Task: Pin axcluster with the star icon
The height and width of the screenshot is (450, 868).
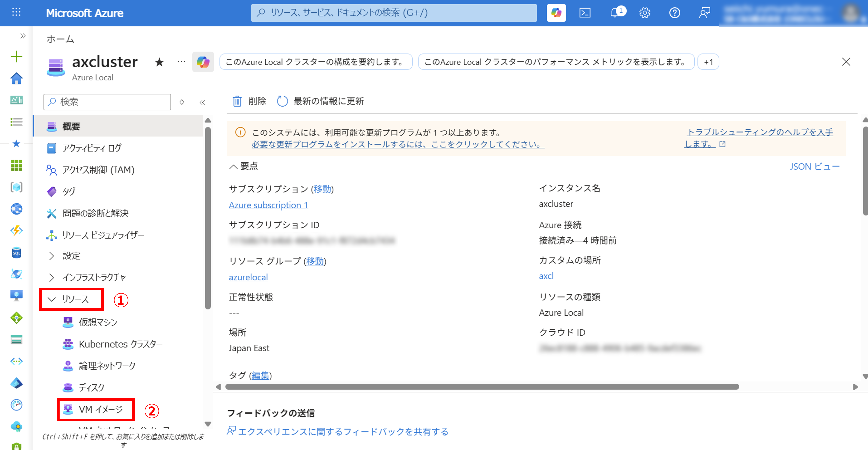Action: (x=159, y=62)
